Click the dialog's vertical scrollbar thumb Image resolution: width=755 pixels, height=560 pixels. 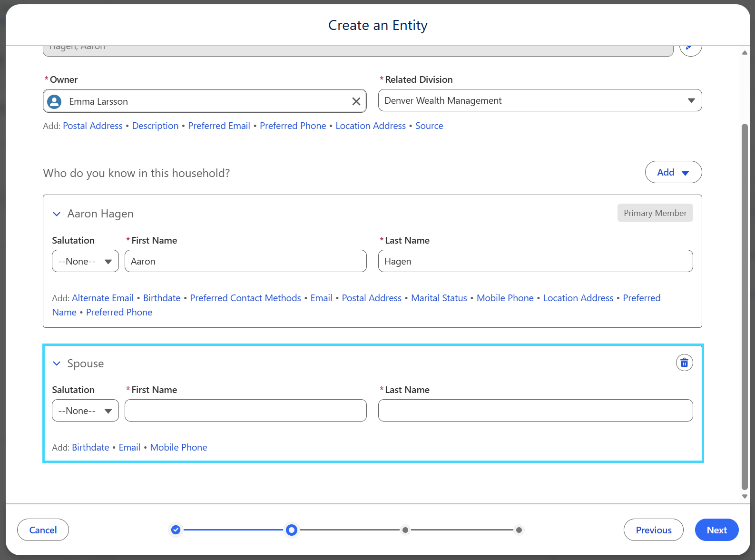pos(745,307)
